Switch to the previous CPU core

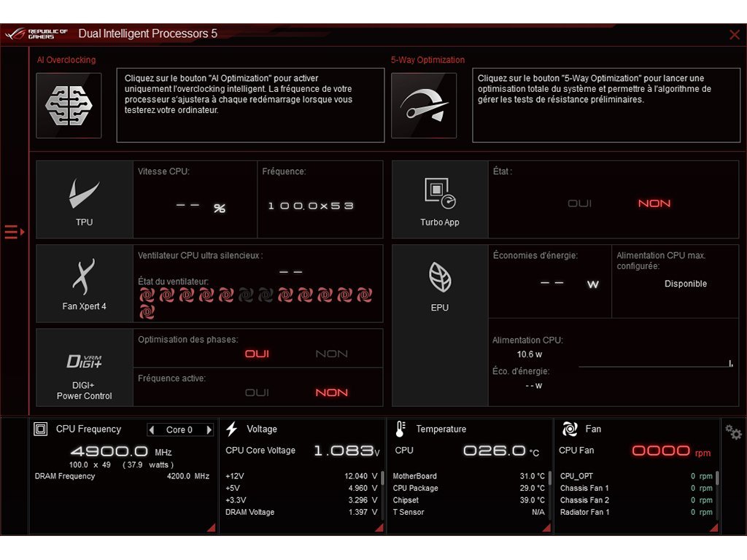(x=152, y=429)
